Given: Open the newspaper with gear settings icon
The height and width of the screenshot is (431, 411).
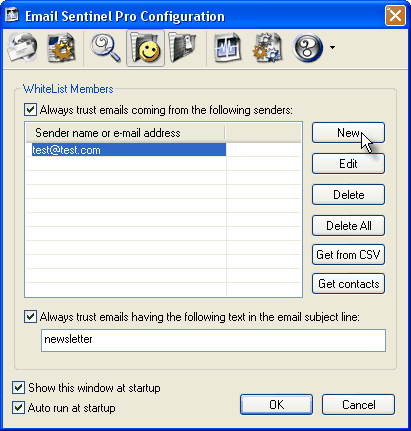Looking at the screenshot, I should click(x=62, y=48).
